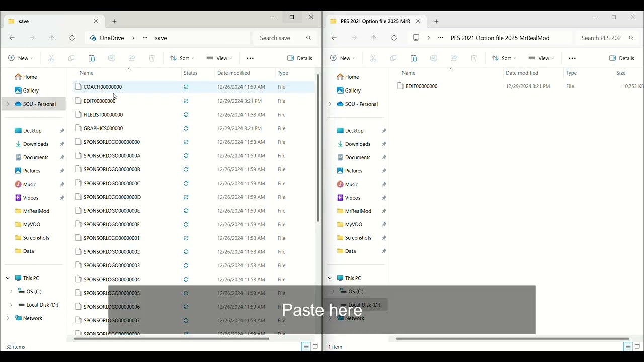
Task: Go up one level in PES 2021 window
Action: (x=374, y=38)
